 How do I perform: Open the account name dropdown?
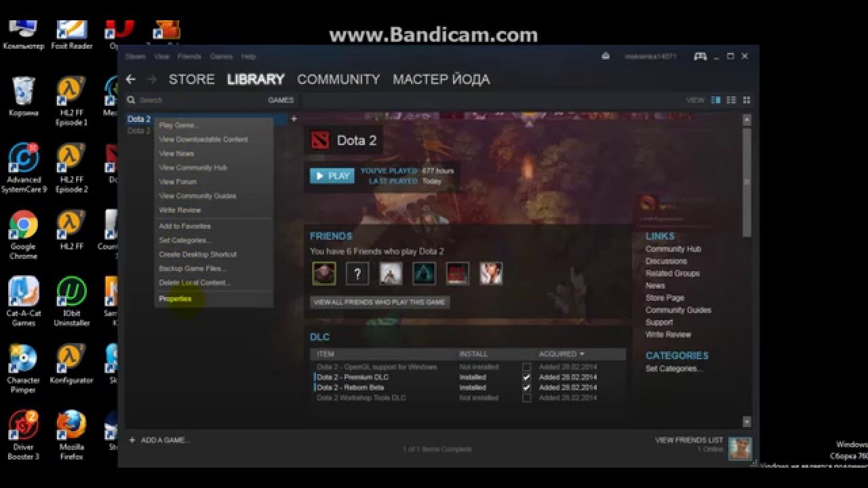pos(650,56)
